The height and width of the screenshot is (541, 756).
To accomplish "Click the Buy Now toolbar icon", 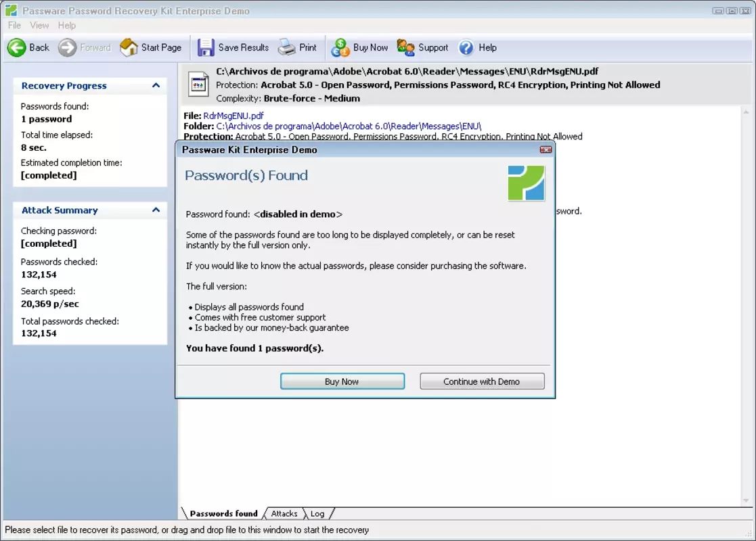I will click(x=340, y=48).
